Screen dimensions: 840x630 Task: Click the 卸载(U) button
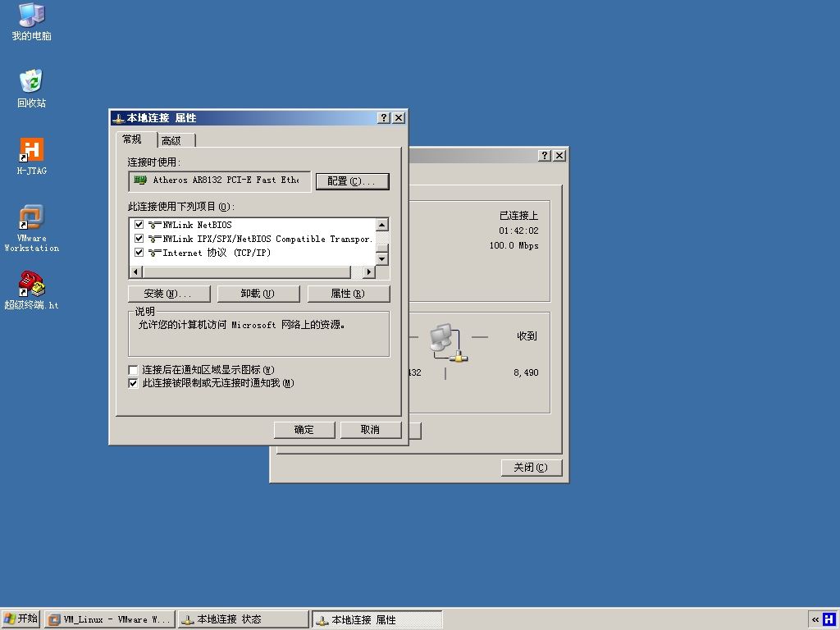(x=258, y=294)
